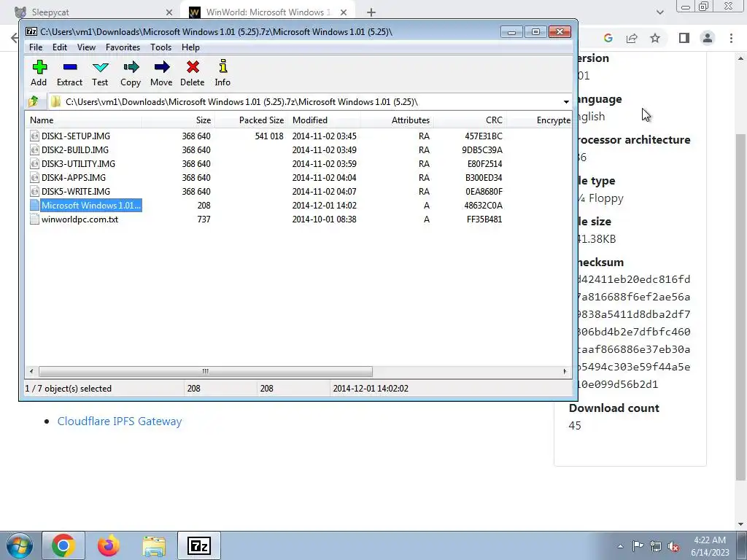Click the Add toolbar icon in 7-Zip
This screenshot has height=560, width=747.
point(39,67)
